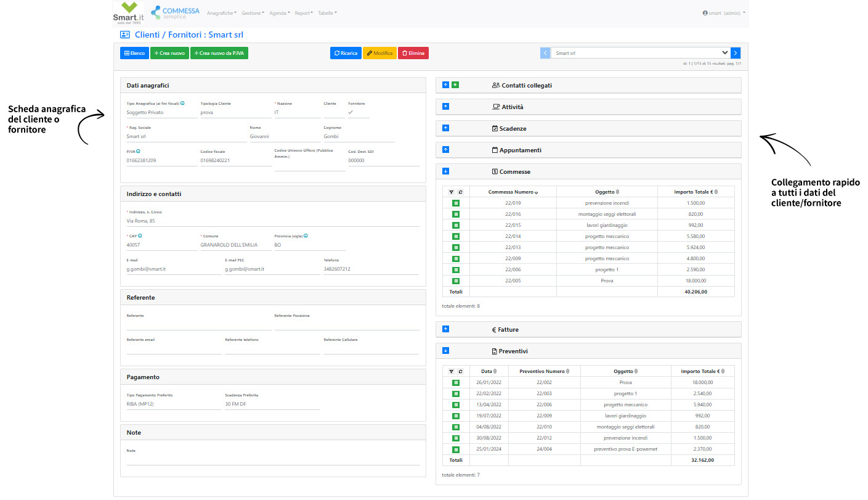Expand the Attività panel
The height and width of the screenshot is (500, 868).
pos(446,107)
